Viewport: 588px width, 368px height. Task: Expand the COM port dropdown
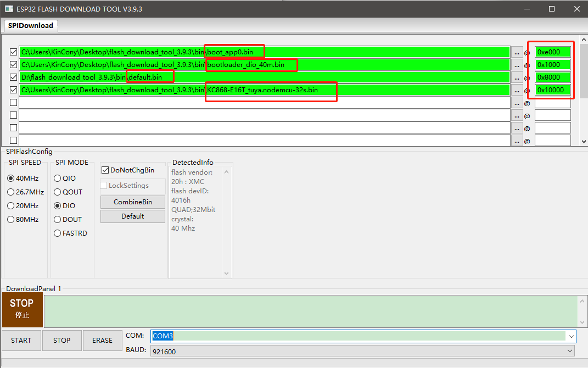click(571, 336)
